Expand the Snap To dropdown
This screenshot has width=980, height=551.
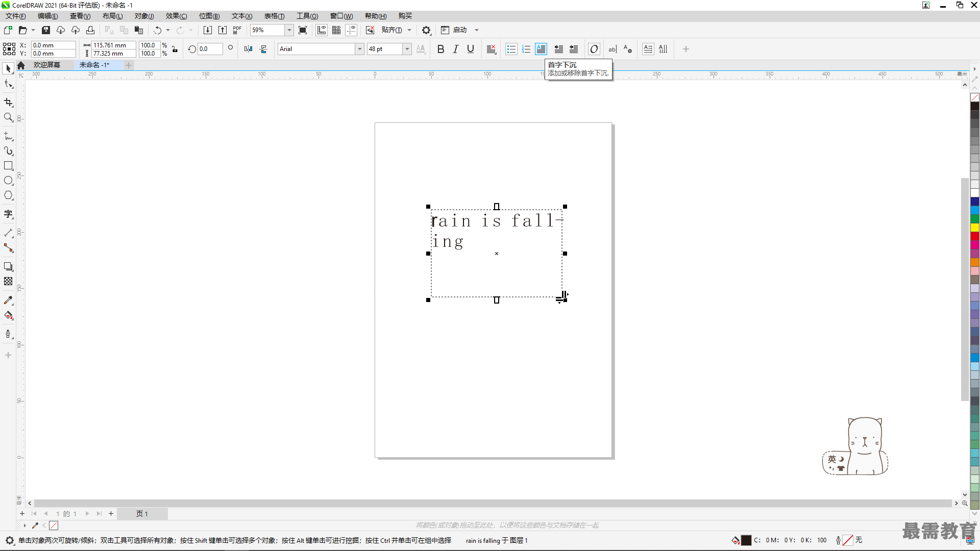[409, 30]
